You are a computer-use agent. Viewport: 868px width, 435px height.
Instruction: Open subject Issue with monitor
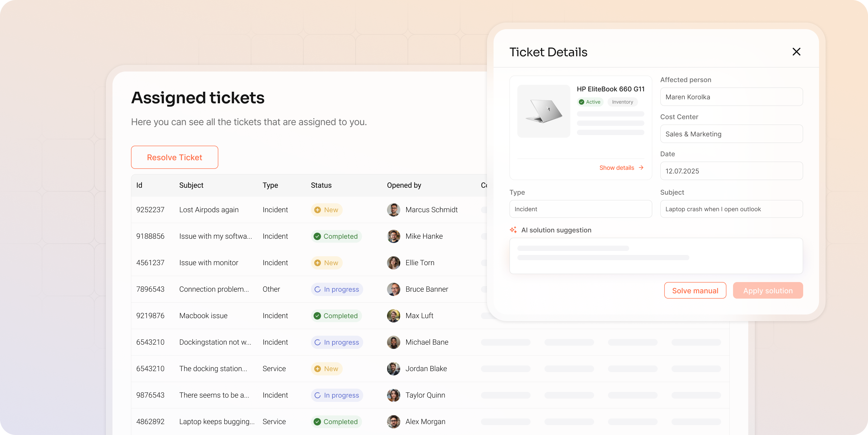click(x=209, y=263)
